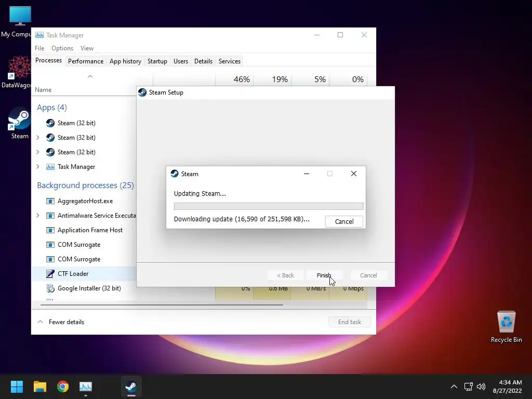Click the Apps (4) group heading
The width and height of the screenshot is (532, 399).
pyautogui.click(x=52, y=108)
